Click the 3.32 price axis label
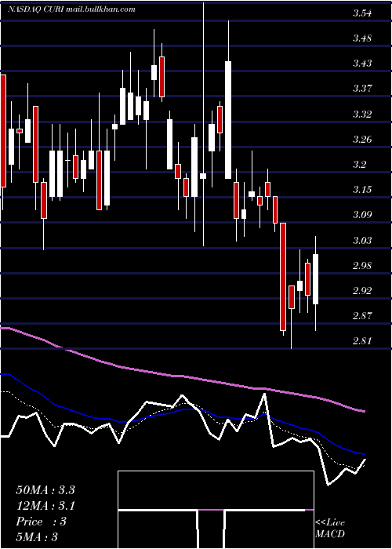 click(362, 115)
